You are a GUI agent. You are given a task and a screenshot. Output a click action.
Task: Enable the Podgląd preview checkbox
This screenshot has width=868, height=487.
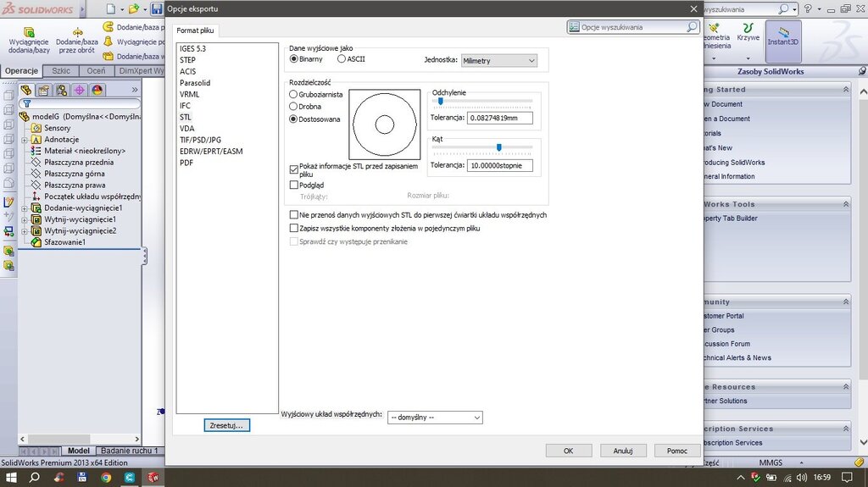pos(294,185)
